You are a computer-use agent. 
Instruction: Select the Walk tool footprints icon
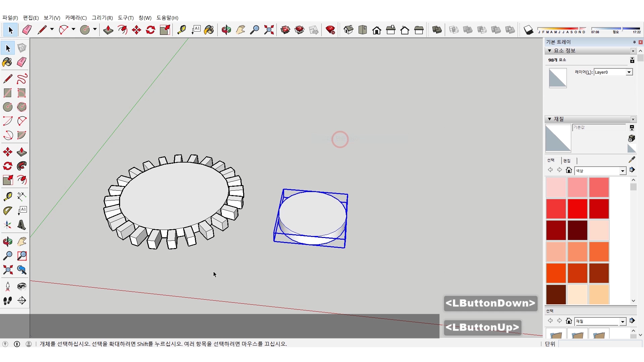click(x=7, y=301)
